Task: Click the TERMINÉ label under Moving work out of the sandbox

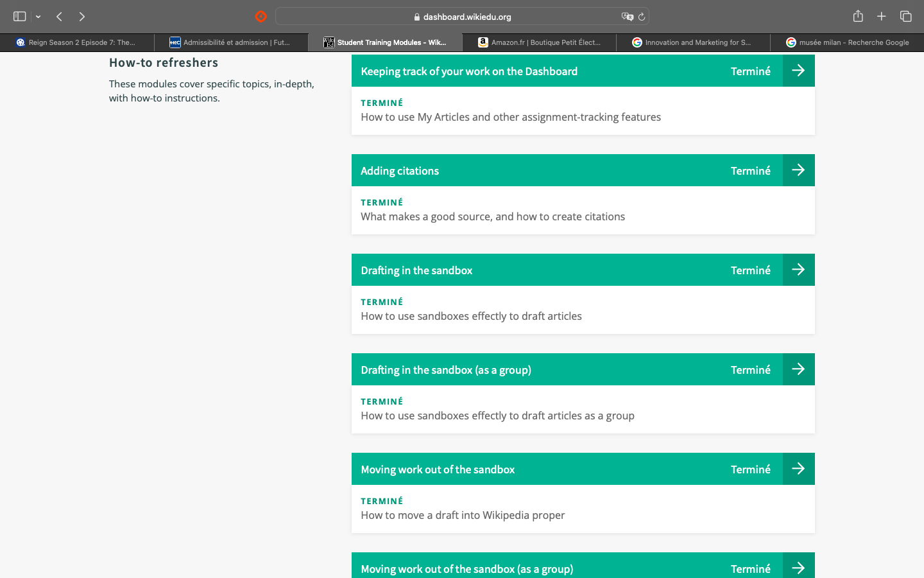Action: [382, 501]
